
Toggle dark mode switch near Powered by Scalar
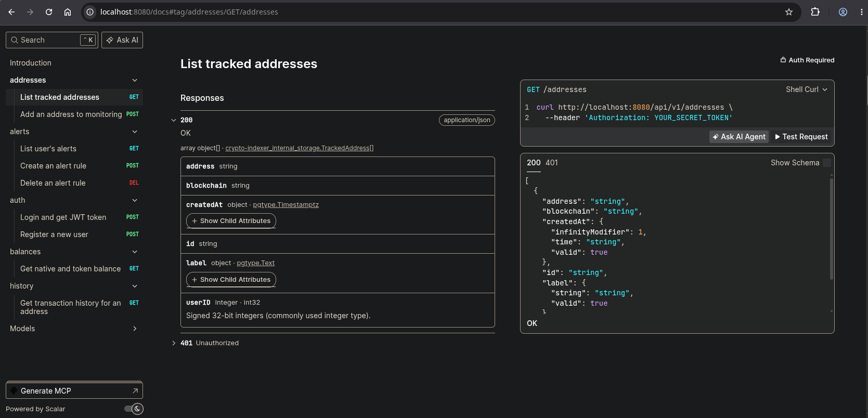pyautogui.click(x=134, y=409)
